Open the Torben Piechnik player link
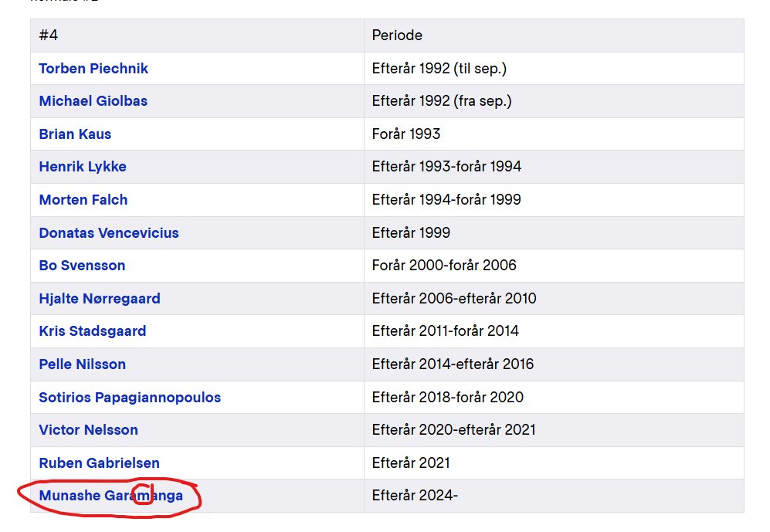 point(93,68)
